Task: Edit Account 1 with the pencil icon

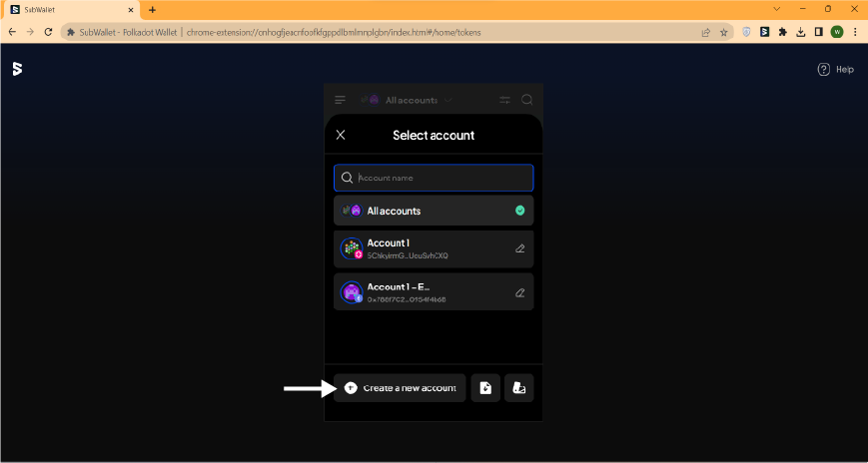Action: coord(519,248)
